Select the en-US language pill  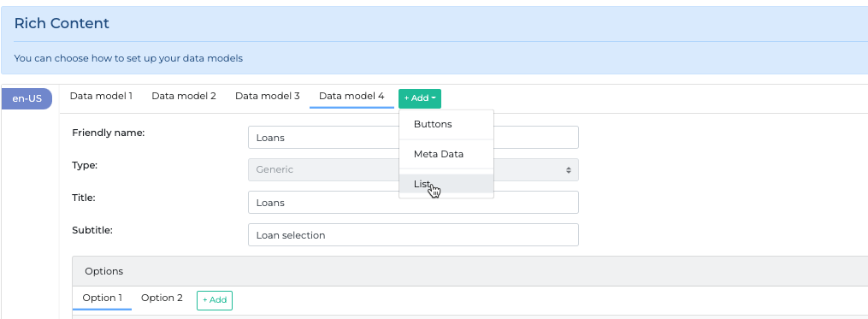27,98
